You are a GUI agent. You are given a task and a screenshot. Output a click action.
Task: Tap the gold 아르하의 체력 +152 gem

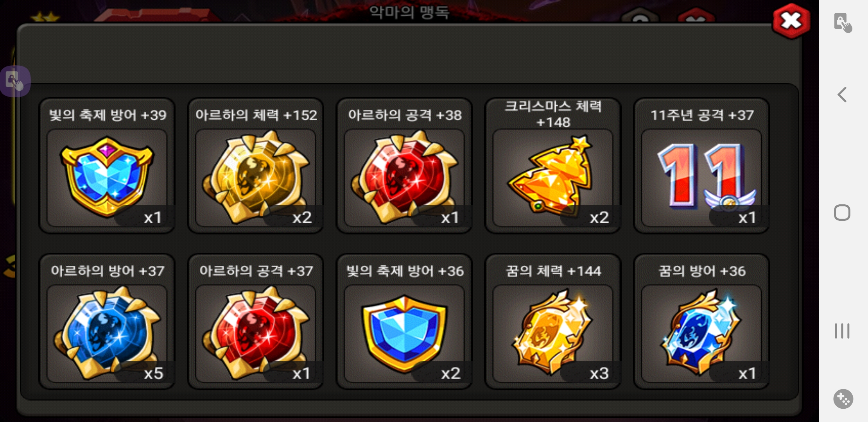coord(256,178)
